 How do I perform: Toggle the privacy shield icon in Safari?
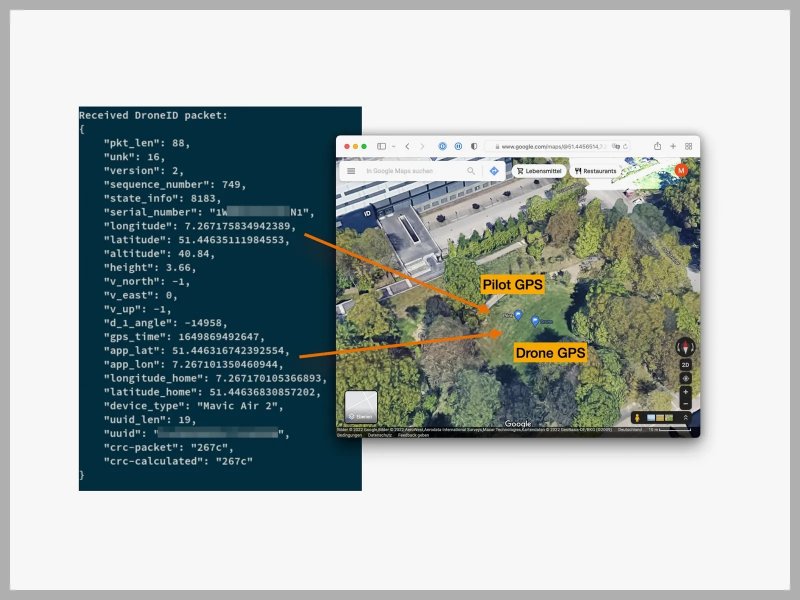473,146
